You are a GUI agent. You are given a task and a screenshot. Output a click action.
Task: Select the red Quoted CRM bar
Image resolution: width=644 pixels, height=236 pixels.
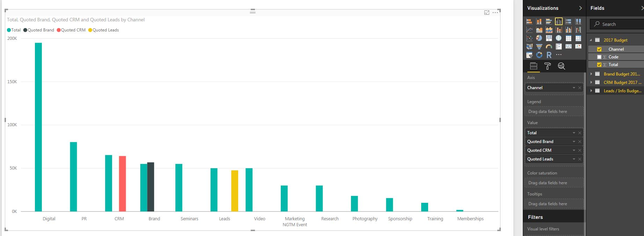(122, 184)
